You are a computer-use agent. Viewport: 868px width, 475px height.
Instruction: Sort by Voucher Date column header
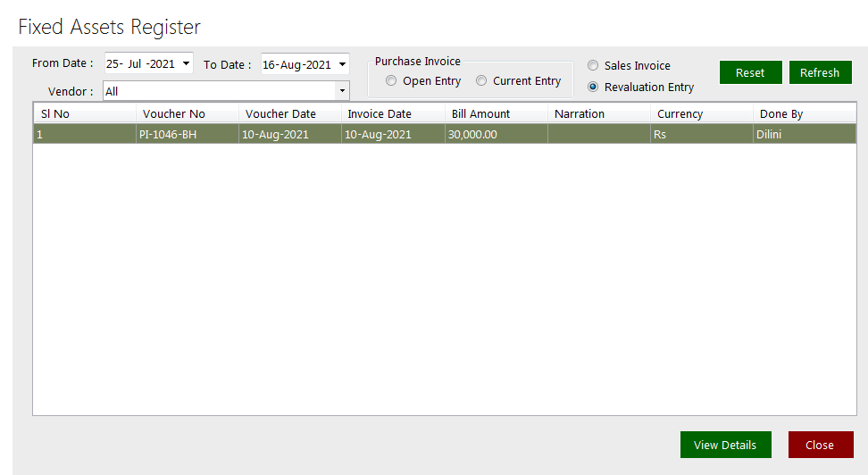pyautogui.click(x=290, y=114)
